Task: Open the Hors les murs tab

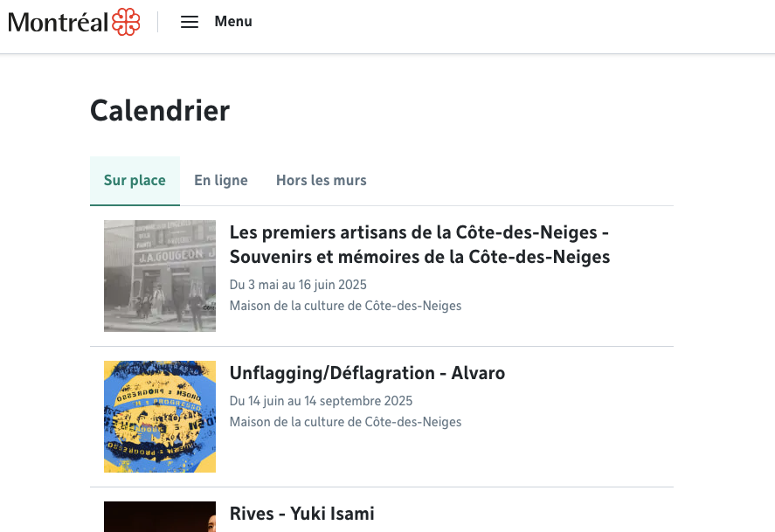Action: click(x=322, y=181)
